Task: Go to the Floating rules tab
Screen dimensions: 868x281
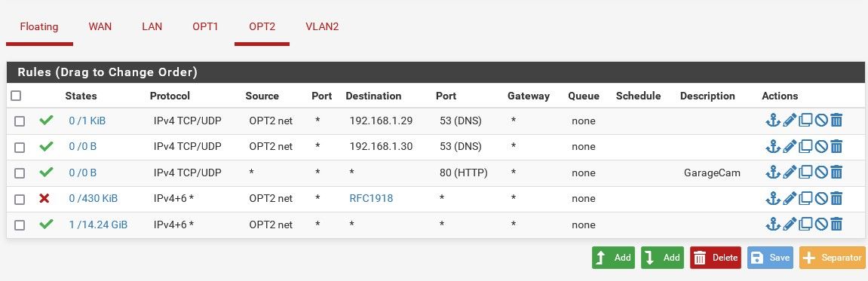Action: click(x=39, y=26)
